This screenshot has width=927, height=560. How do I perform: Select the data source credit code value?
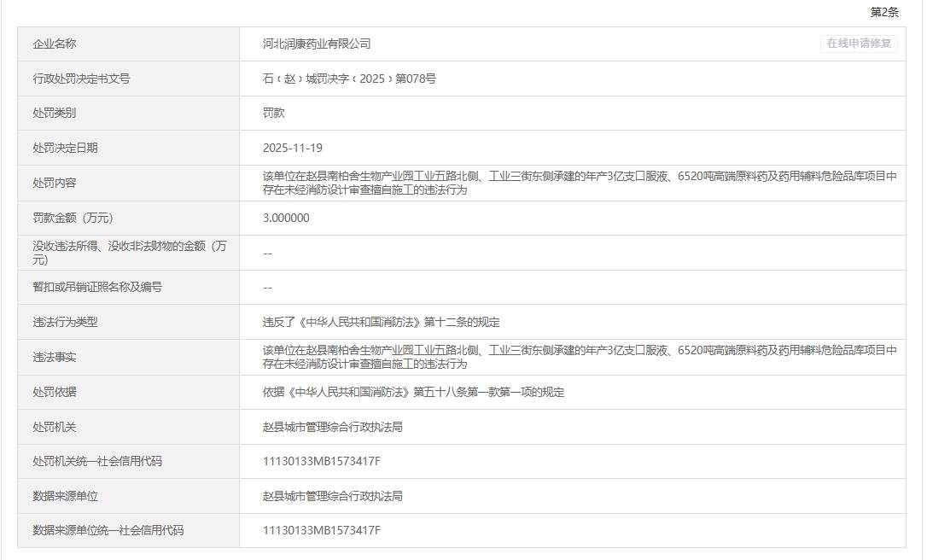coord(323,530)
